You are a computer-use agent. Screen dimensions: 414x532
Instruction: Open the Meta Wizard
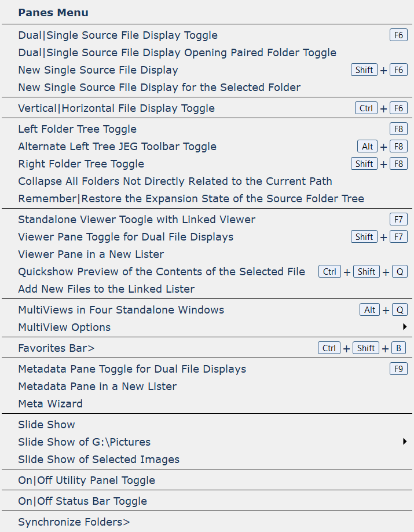click(50, 404)
